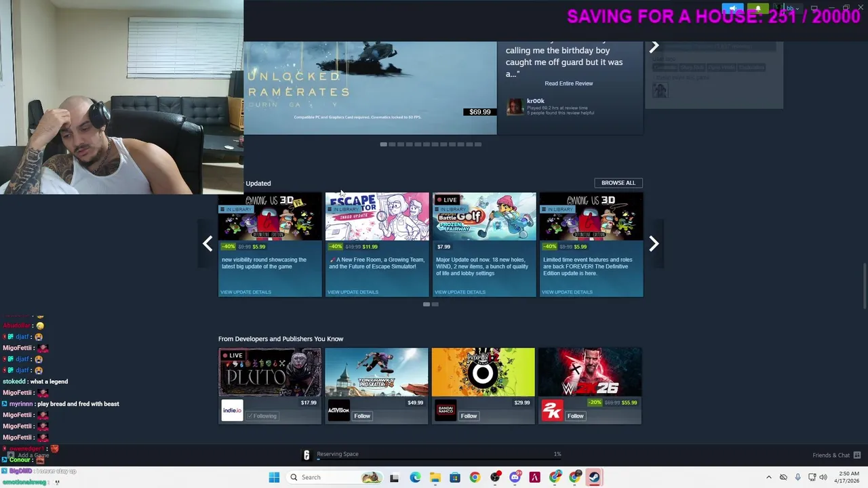Open Pluto game thumbnail

click(270, 372)
